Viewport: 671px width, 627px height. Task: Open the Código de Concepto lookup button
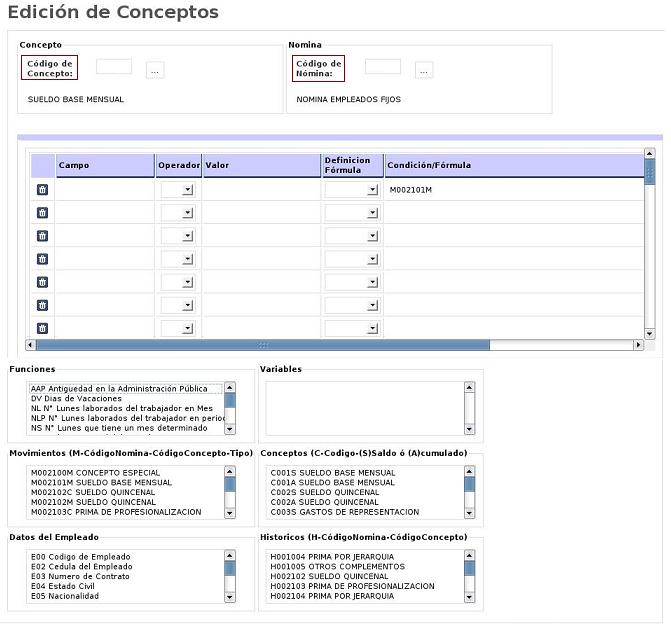[x=155, y=70]
